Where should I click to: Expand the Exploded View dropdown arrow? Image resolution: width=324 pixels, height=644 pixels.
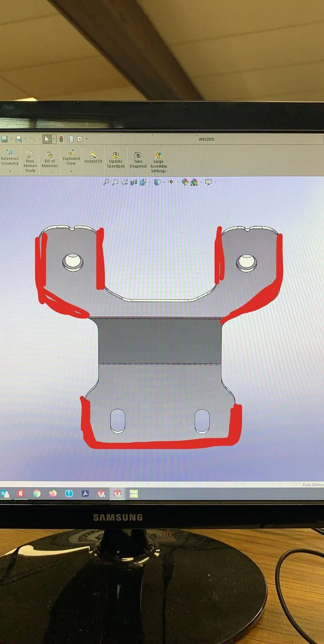tap(71, 171)
